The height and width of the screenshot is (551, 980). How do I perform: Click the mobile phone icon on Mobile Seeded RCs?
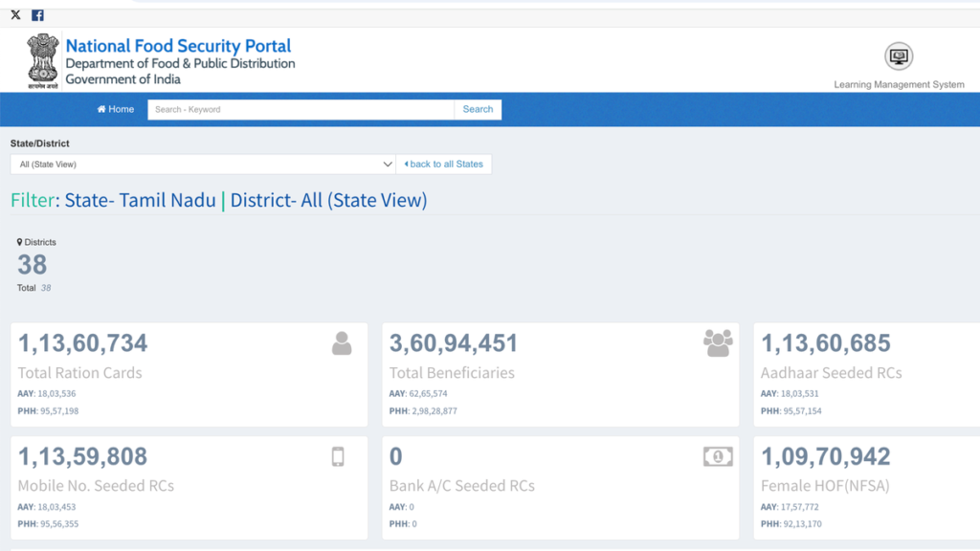(338, 457)
